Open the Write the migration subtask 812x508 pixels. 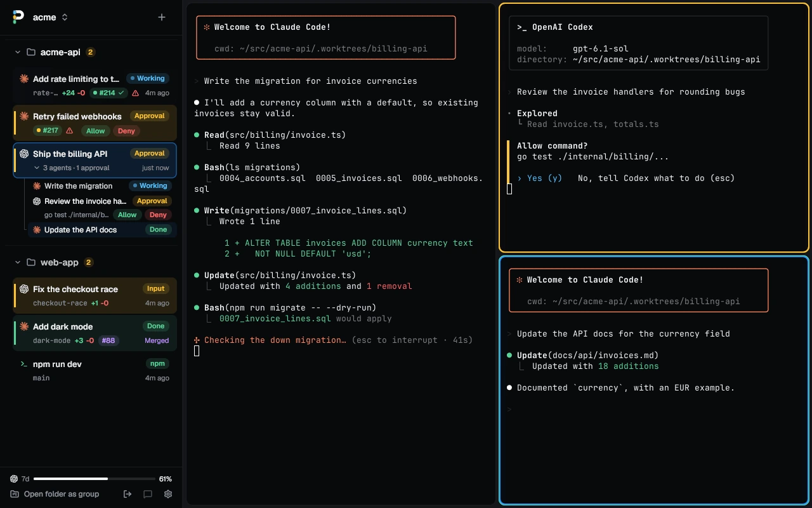(x=102, y=186)
